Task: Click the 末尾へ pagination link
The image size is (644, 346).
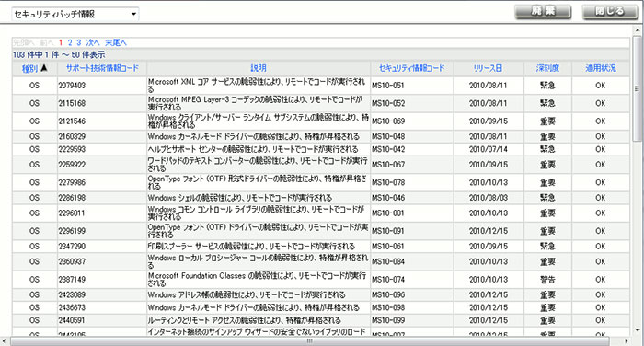Action: 116,42
